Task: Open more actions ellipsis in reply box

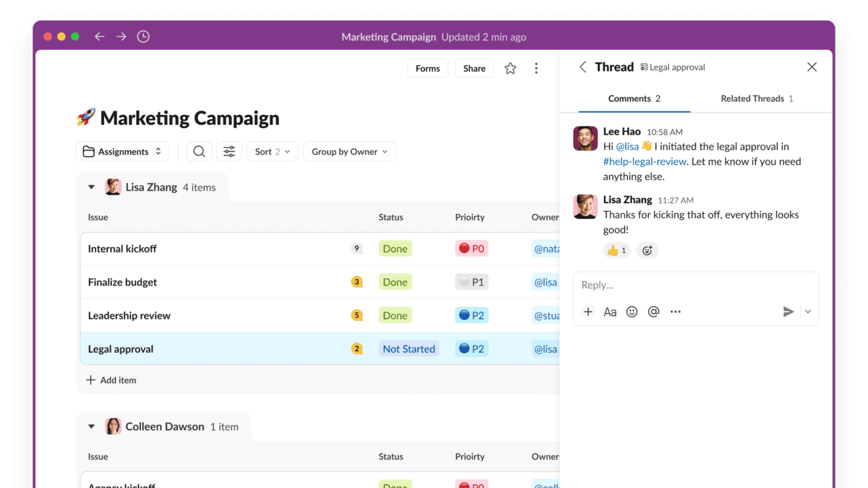Action: 675,312
